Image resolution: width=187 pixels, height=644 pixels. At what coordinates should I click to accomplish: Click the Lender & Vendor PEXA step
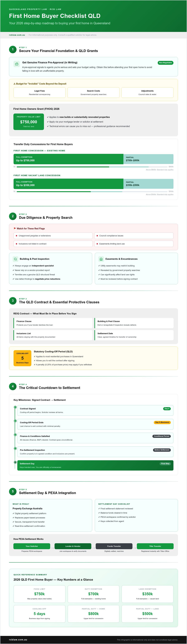point(73,546)
